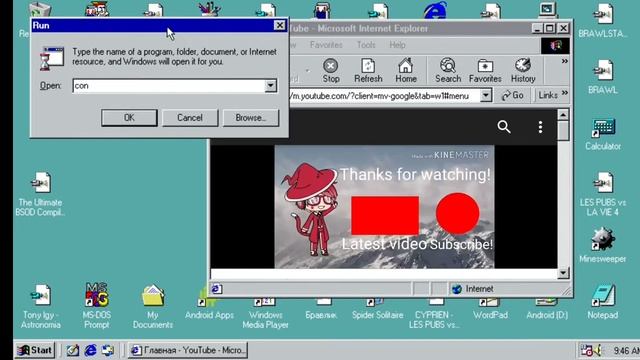Select the Браелик desktop icon

point(321,309)
